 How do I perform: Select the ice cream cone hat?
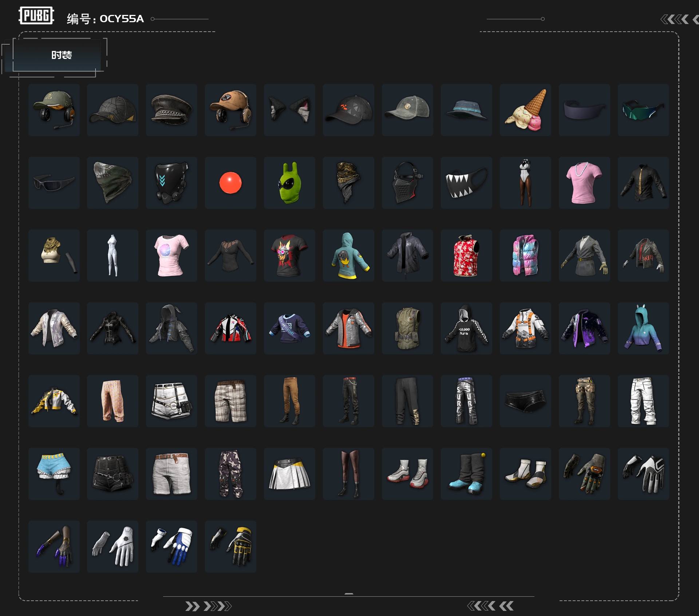tap(525, 110)
